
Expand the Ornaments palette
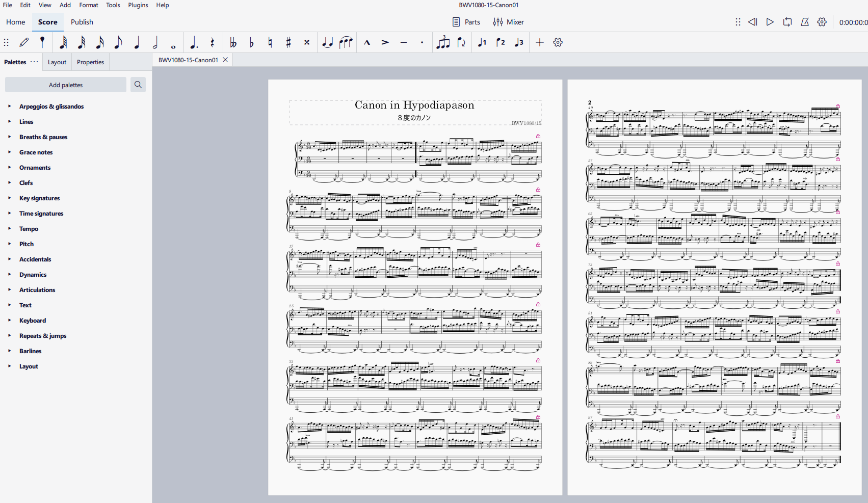(x=9, y=167)
